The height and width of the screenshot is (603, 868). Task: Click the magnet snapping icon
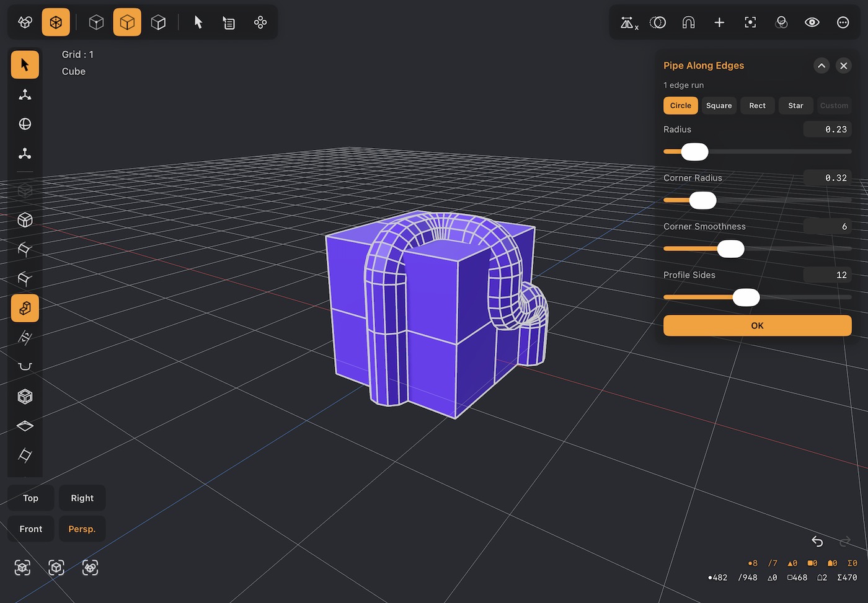[688, 23]
